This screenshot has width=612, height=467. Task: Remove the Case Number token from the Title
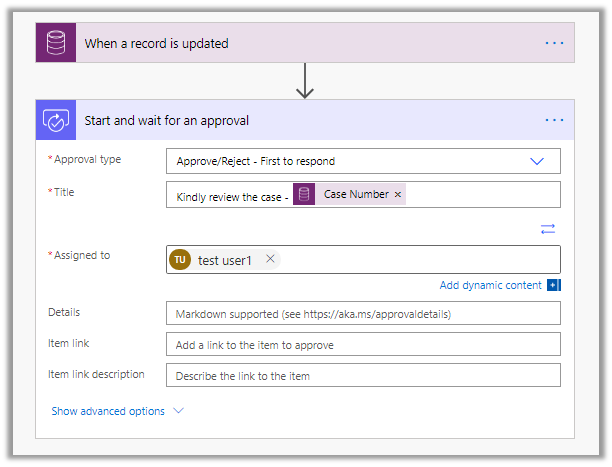[x=398, y=195]
